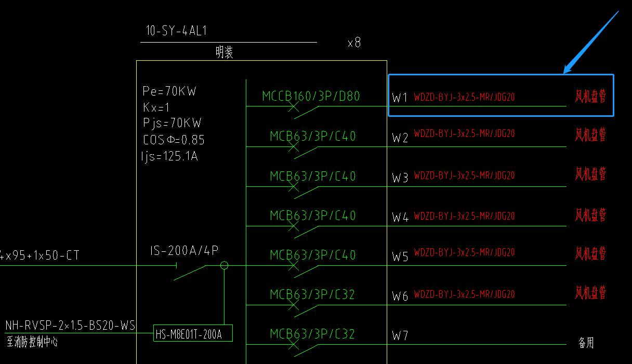This screenshot has height=364, width=632.
Task: Select 风机盘管 load label on W5 row
Action: coord(590,253)
